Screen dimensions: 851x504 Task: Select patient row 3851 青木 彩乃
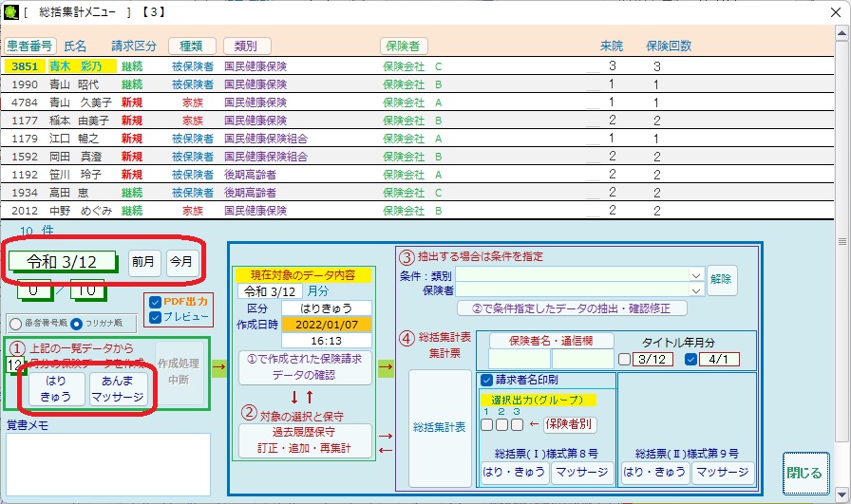[x=417, y=66]
